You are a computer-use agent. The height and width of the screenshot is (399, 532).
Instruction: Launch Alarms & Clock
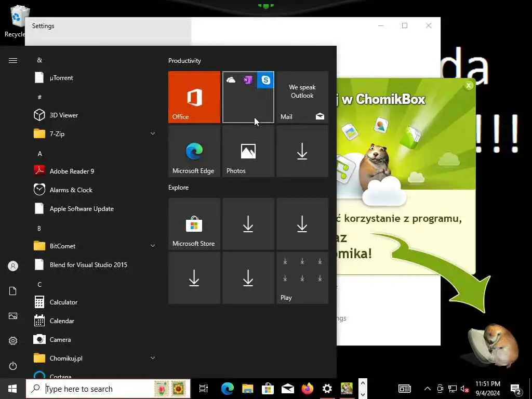coord(95,190)
